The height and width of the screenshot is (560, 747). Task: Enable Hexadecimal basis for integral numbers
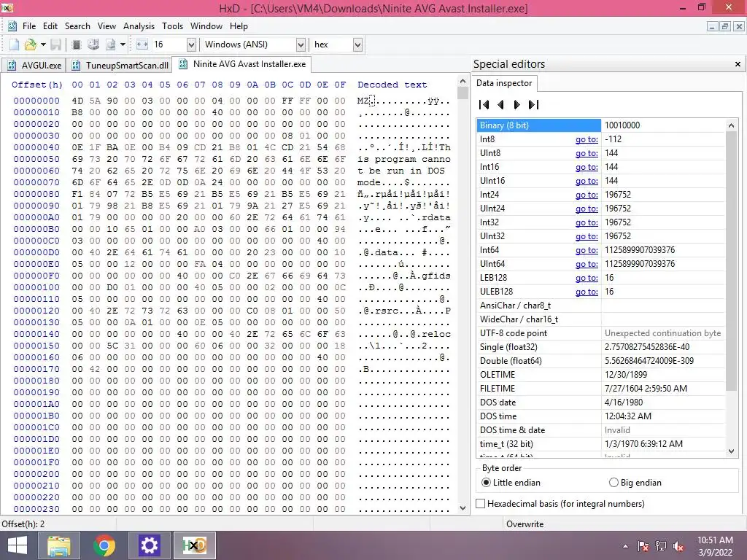coord(560,503)
